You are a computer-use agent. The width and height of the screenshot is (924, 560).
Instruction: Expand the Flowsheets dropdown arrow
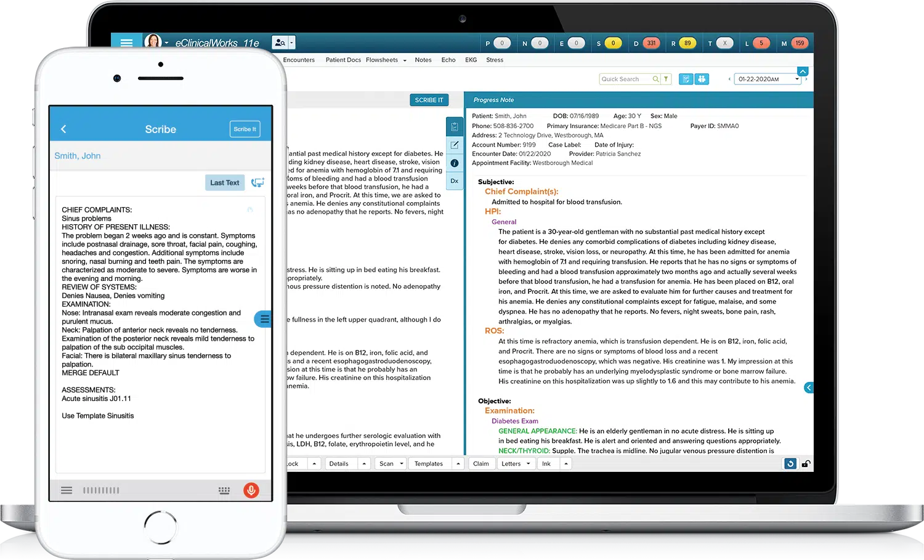click(x=405, y=60)
